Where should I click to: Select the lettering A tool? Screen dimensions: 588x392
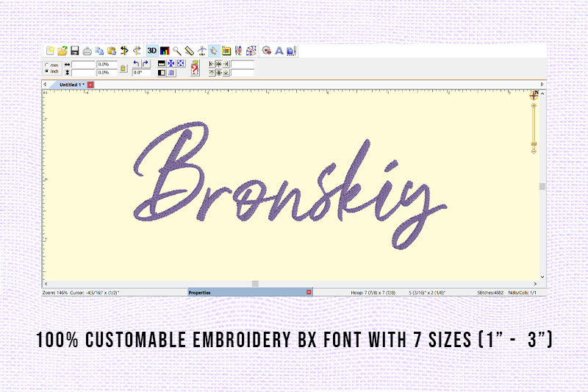click(279, 51)
